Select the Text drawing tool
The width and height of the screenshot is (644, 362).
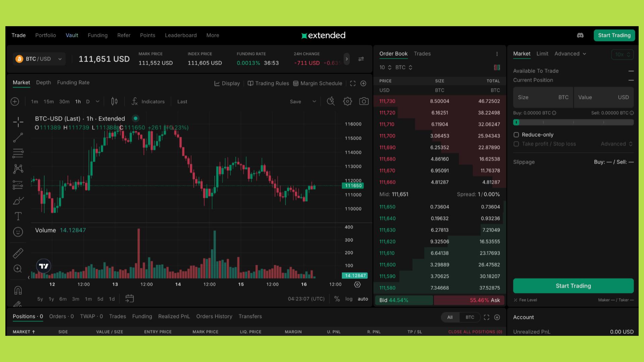18,216
